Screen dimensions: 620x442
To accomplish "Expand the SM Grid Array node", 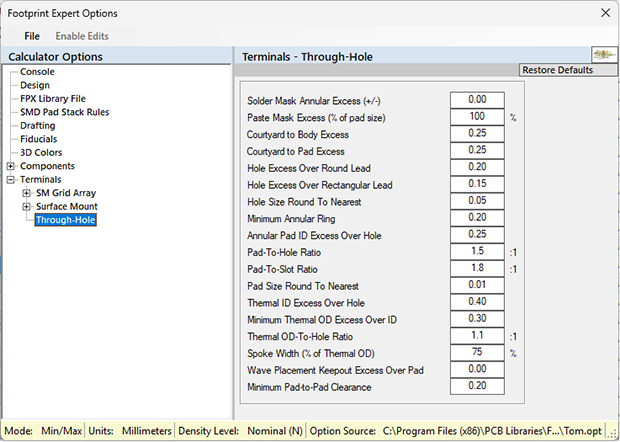I will (26, 193).
